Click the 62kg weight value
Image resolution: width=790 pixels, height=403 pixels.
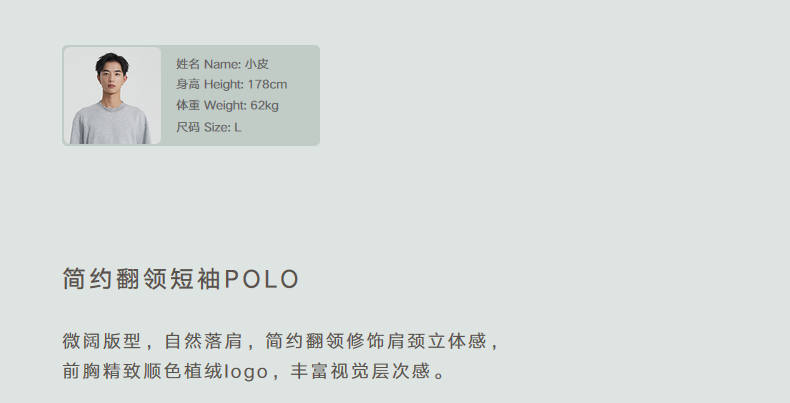265,105
